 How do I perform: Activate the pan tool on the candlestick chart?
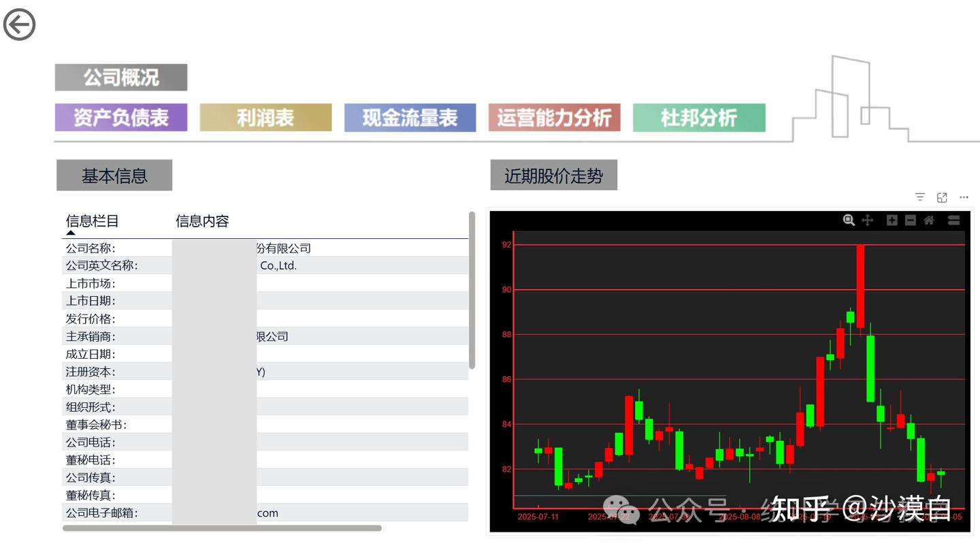[867, 221]
